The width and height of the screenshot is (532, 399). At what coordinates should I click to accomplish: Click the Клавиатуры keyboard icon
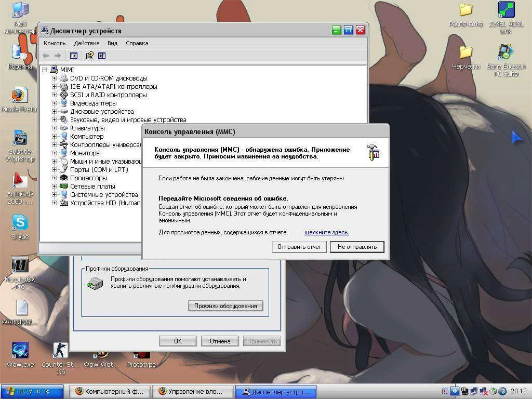[x=64, y=128]
